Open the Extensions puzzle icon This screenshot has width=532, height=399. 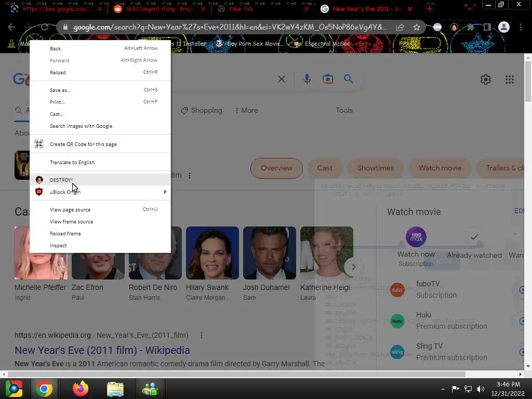pyautogui.click(x=470, y=27)
